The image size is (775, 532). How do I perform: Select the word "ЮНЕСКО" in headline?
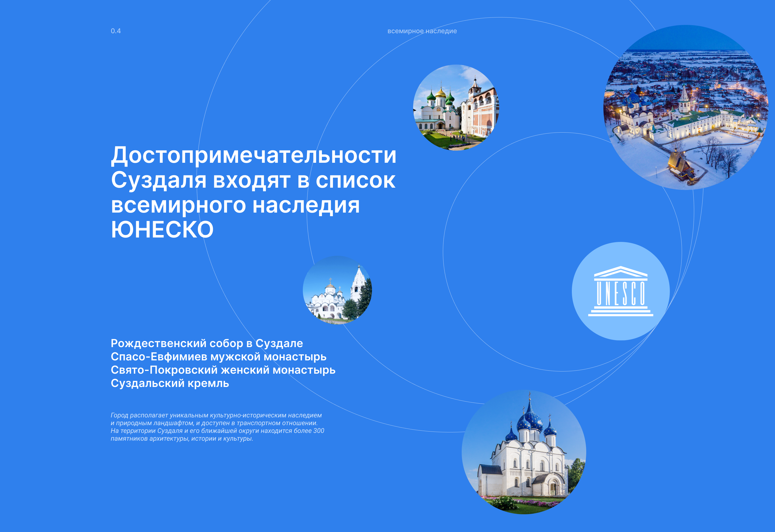coord(162,229)
